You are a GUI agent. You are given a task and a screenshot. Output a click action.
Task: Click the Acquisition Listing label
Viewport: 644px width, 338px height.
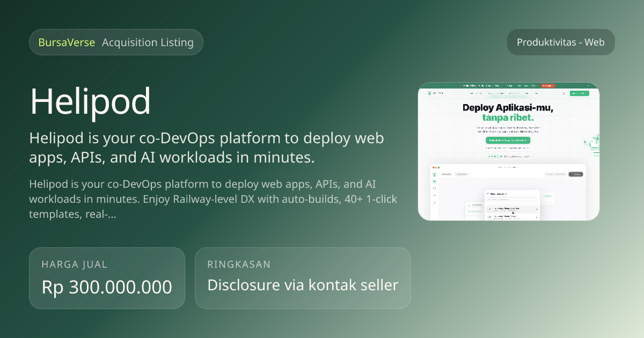pyautogui.click(x=148, y=42)
